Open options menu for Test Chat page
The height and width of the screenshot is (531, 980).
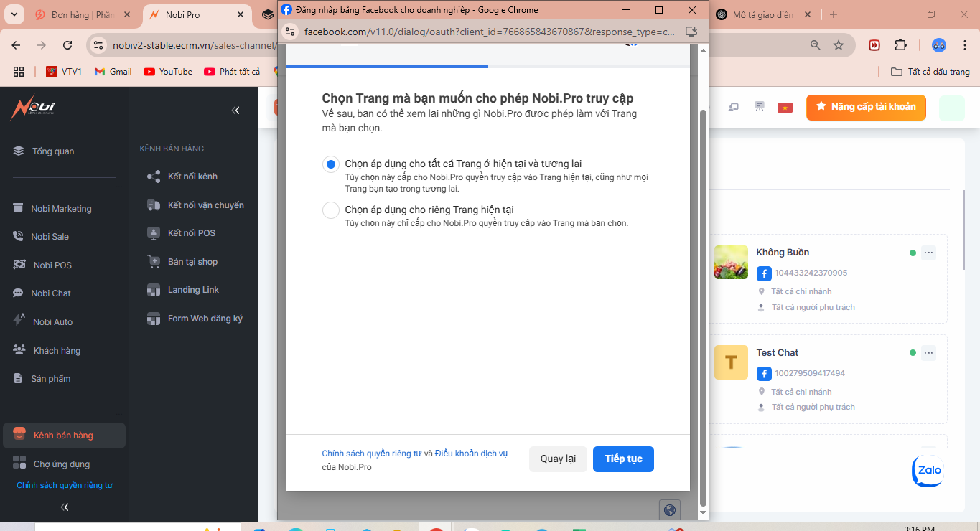928,353
